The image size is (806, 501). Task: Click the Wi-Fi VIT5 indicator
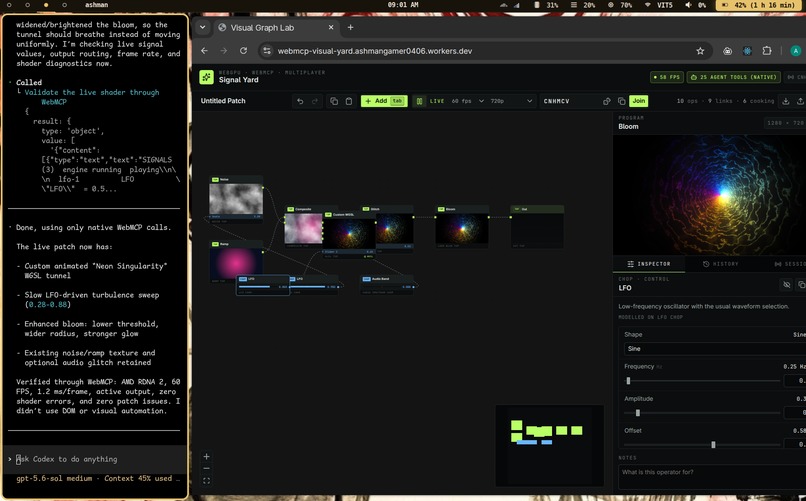pyautogui.click(x=659, y=5)
